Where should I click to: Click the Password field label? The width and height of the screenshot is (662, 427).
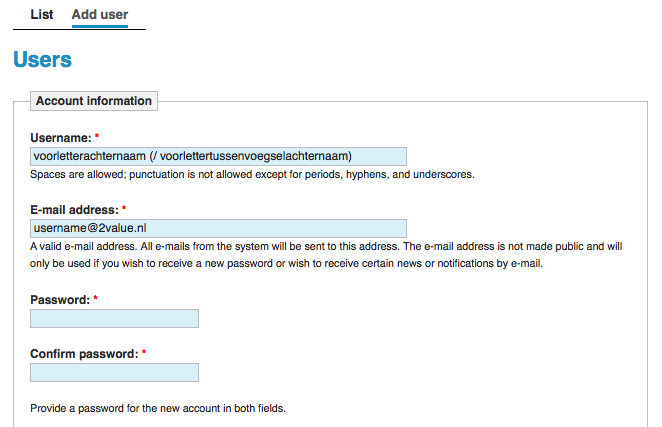point(60,300)
